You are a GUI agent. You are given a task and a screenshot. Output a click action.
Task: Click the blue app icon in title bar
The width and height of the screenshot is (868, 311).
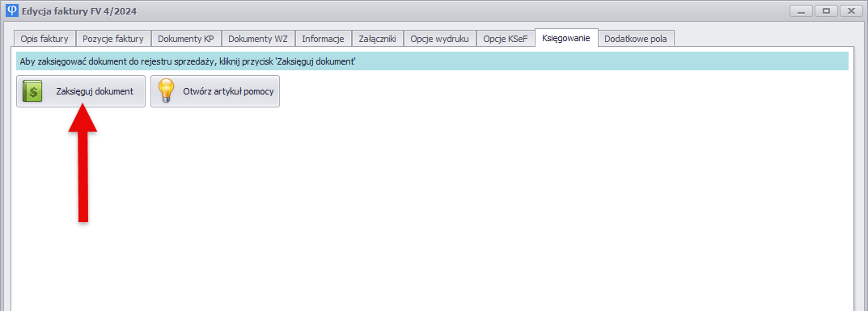(x=11, y=11)
